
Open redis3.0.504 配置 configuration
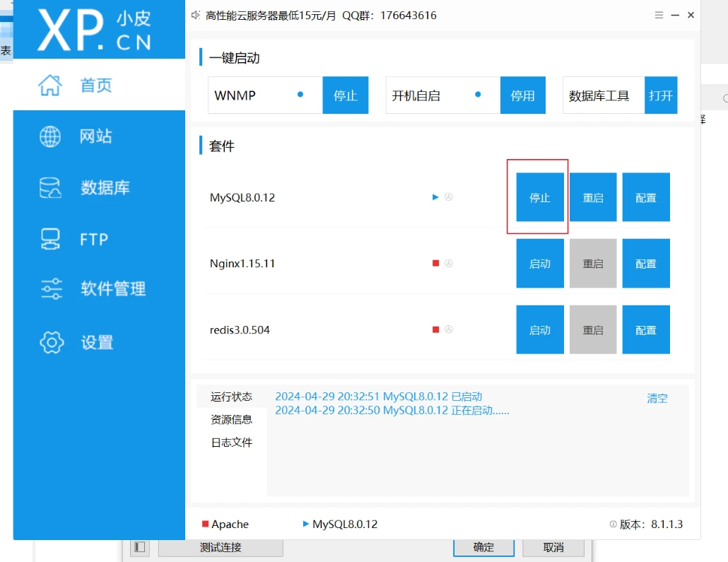point(646,329)
